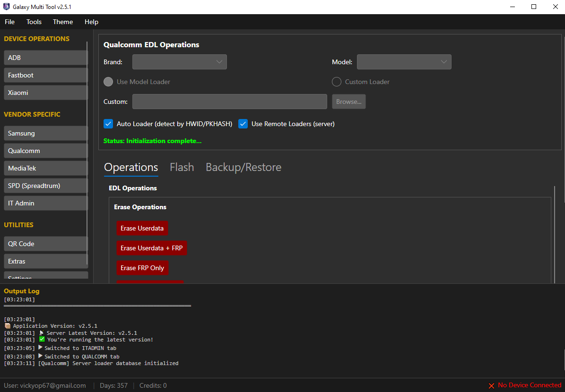Click the No Device Connected status icon
565x392 pixels.
coord(492,386)
